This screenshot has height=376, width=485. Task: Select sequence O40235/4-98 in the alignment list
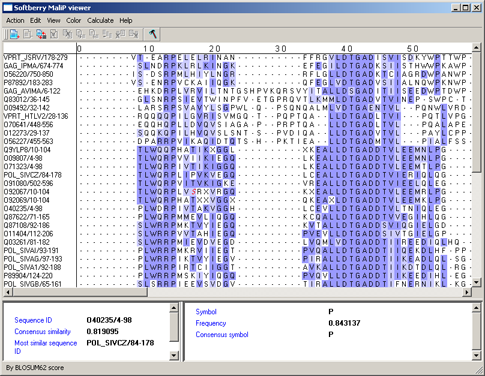(23, 208)
